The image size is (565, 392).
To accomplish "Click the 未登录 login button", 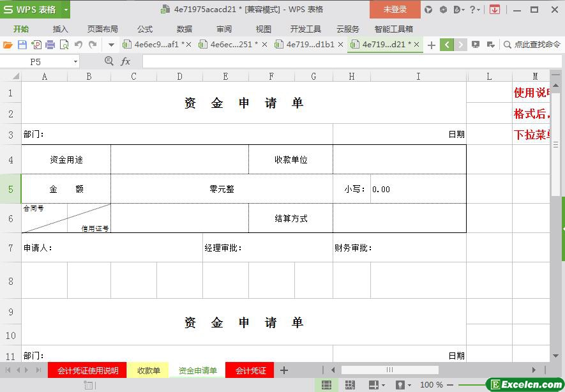I will coord(395,10).
